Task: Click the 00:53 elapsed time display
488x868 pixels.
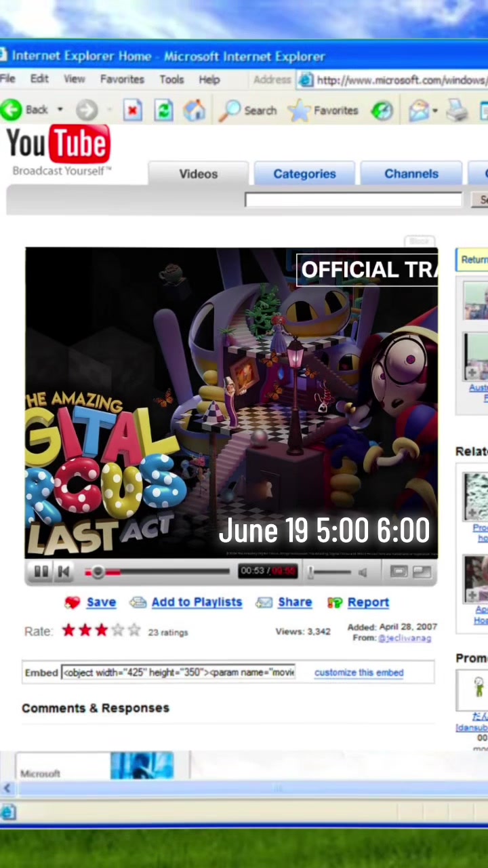Action: point(252,572)
